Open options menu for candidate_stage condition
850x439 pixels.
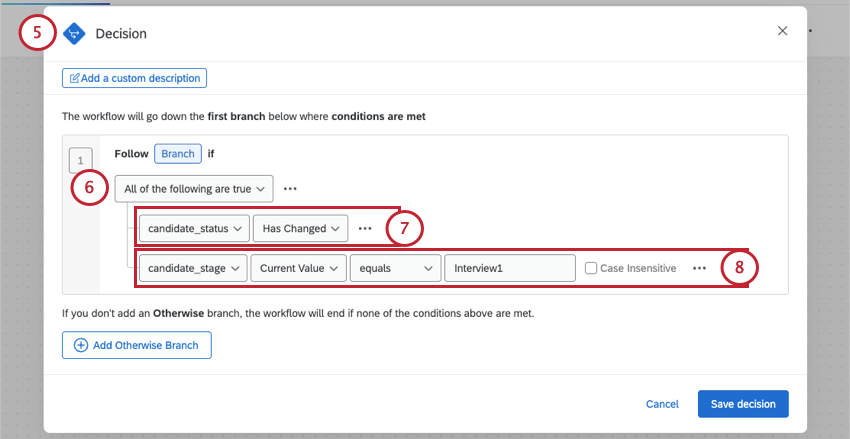click(699, 268)
